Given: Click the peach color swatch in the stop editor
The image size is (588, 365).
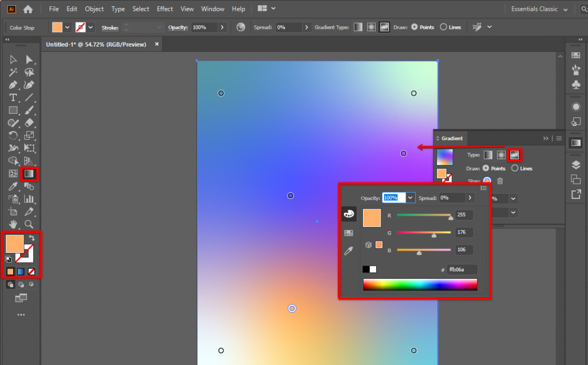Looking at the screenshot, I should point(372,218).
